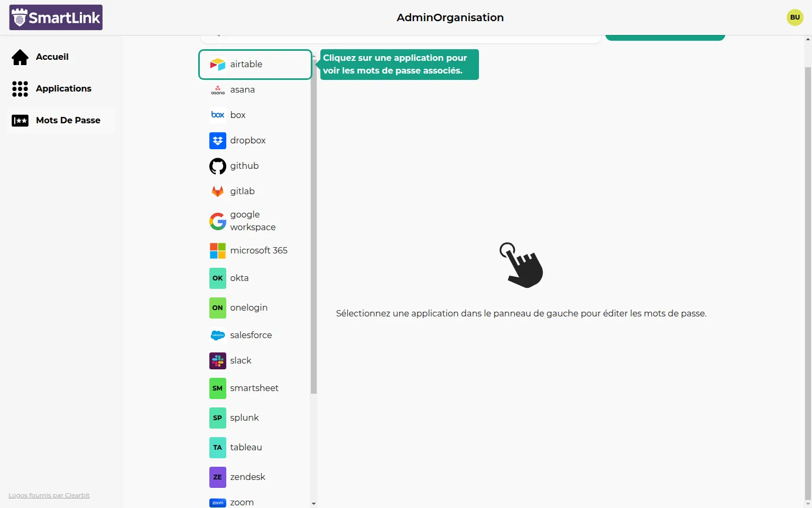Click the Google G logo icon
This screenshot has height=508, width=812.
tap(218, 221)
